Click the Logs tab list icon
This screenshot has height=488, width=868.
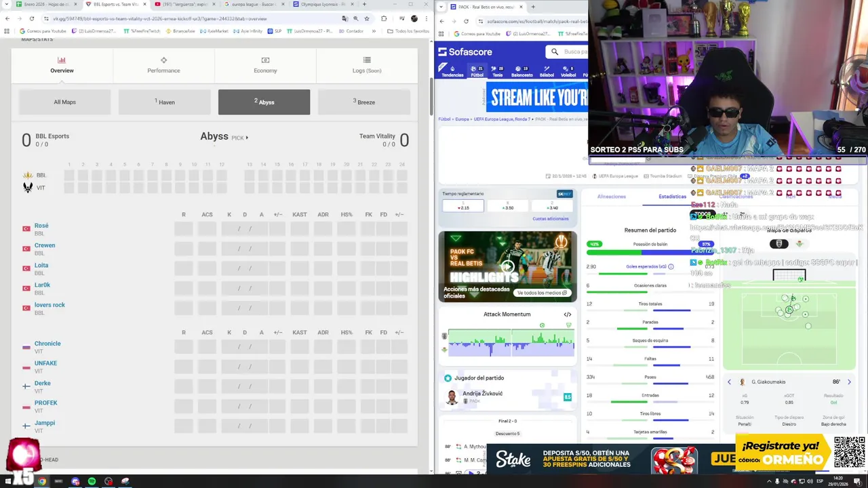pos(367,60)
